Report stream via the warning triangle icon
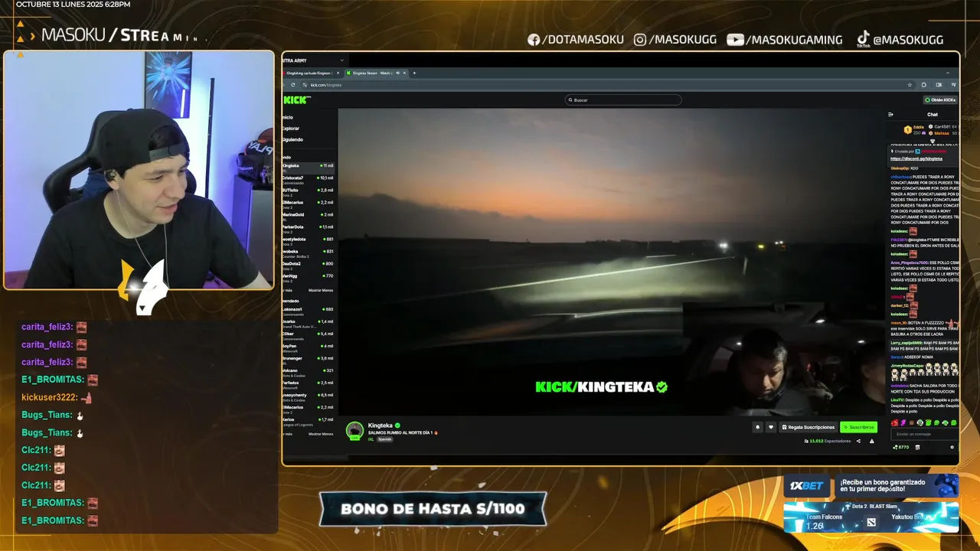 (871, 441)
